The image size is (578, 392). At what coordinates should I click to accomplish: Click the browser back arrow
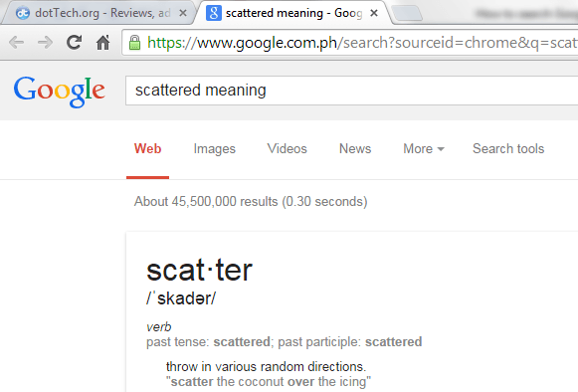[17, 43]
